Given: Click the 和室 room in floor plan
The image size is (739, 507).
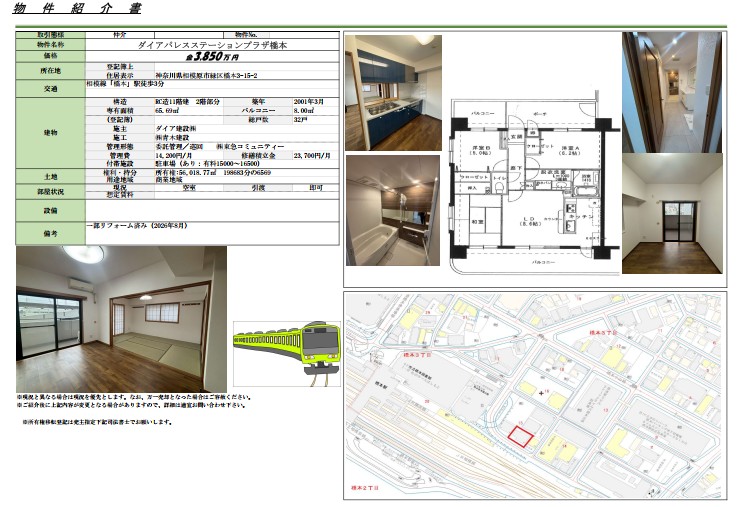Looking at the screenshot, I should point(477,221).
